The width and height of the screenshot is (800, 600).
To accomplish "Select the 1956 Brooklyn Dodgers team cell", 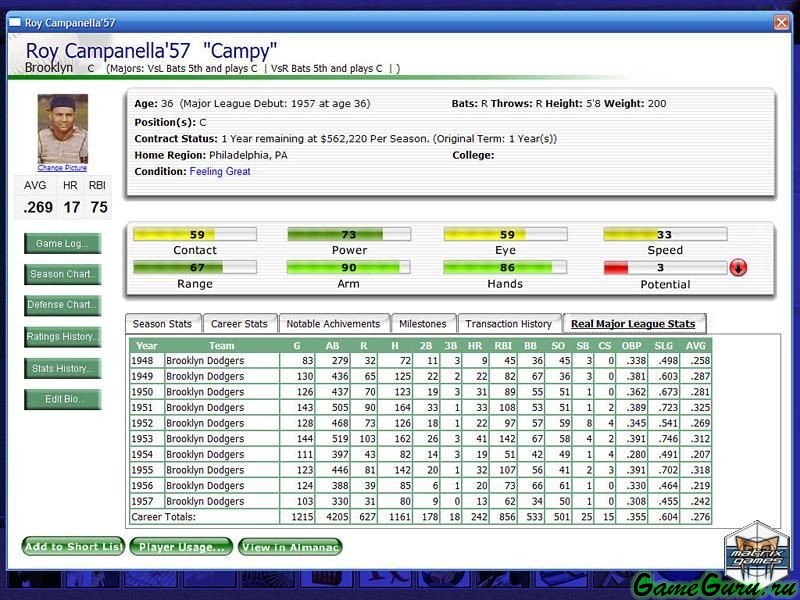I will tap(221, 486).
